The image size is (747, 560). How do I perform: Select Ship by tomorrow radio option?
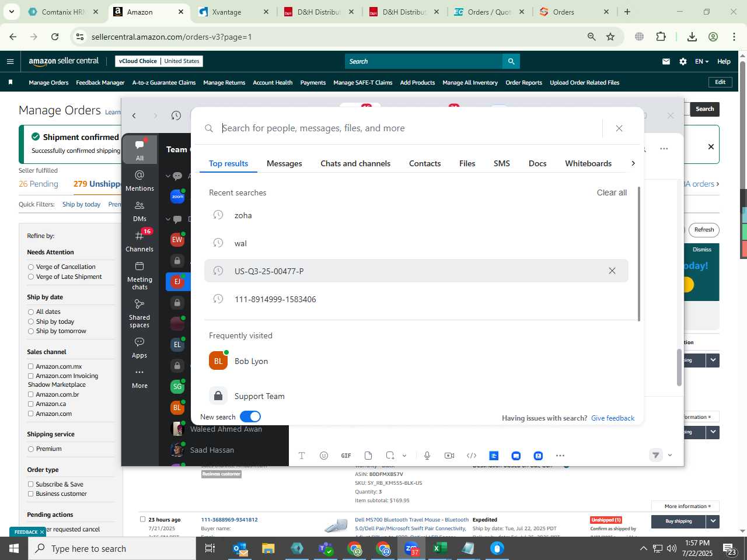click(x=31, y=331)
